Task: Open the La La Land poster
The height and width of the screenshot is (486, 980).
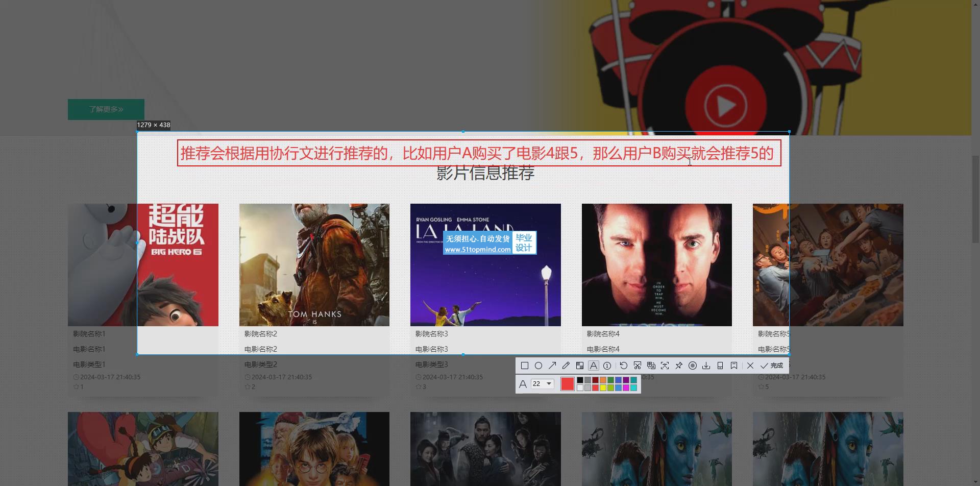Action: tap(485, 265)
